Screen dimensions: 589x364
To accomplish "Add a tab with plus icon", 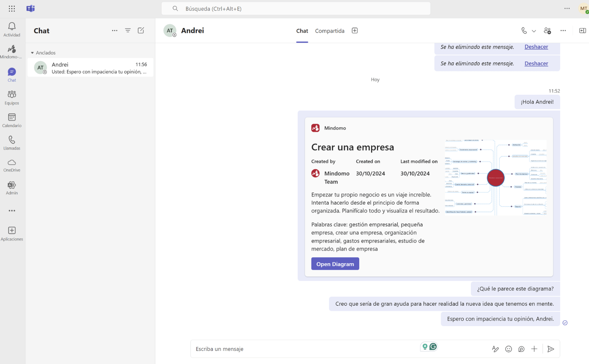I will pyautogui.click(x=355, y=31).
